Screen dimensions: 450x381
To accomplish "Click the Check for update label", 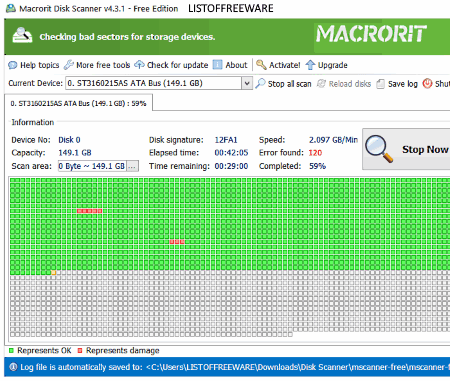I will click(178, 65).
